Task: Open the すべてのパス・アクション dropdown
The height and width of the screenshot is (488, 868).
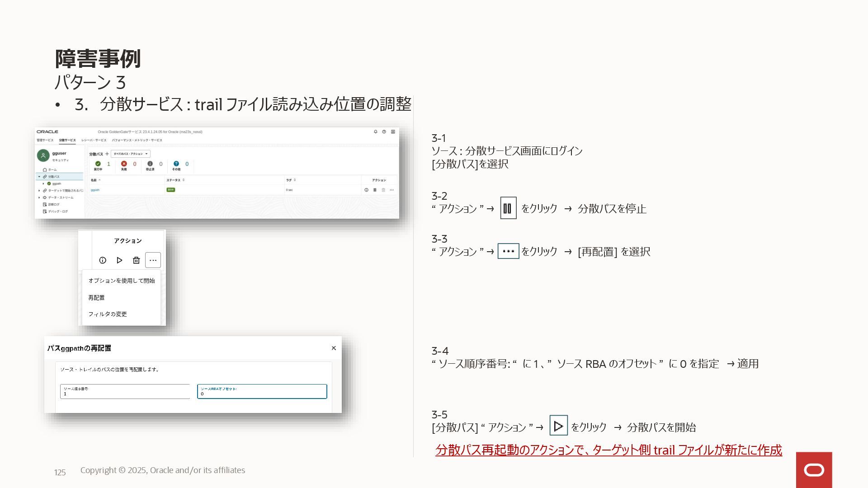Action: click(131, 154)
